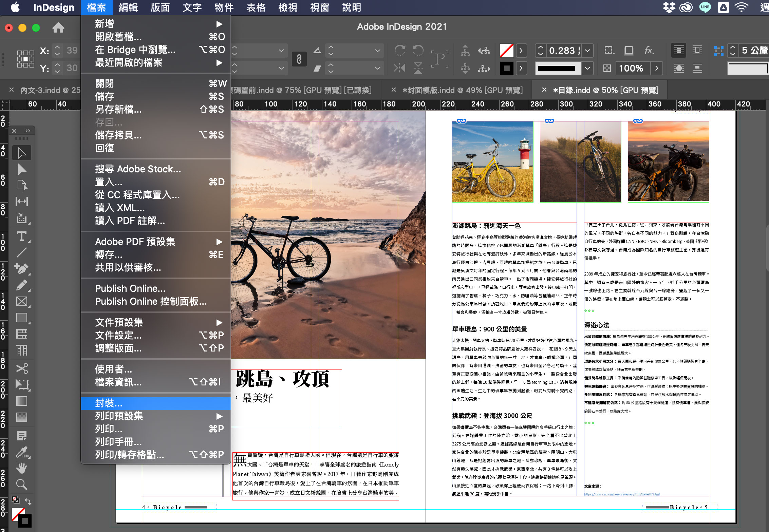
Task: Toggle the drop shadow effect button
Action: [629, 51]
